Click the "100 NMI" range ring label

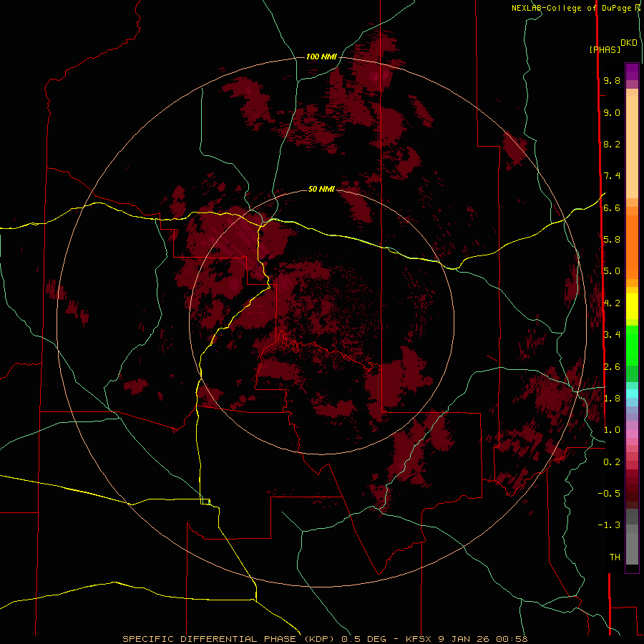pos(321,57)
